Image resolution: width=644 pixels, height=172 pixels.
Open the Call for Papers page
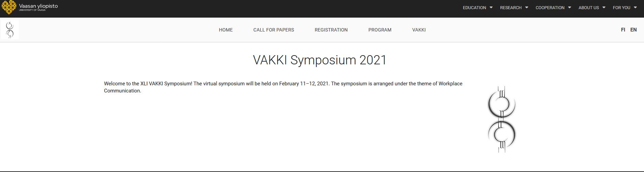pyautogui.click(x=274, y=30)
